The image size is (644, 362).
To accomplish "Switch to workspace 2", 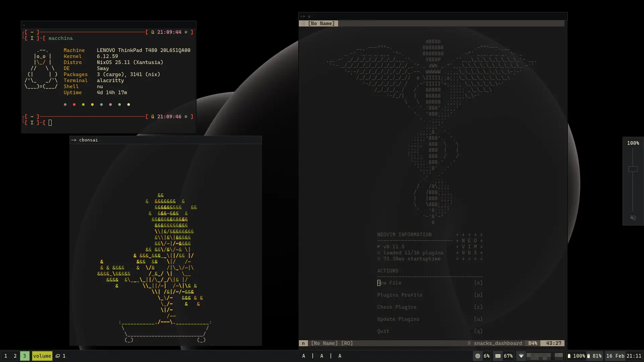I will coord(15,356).
